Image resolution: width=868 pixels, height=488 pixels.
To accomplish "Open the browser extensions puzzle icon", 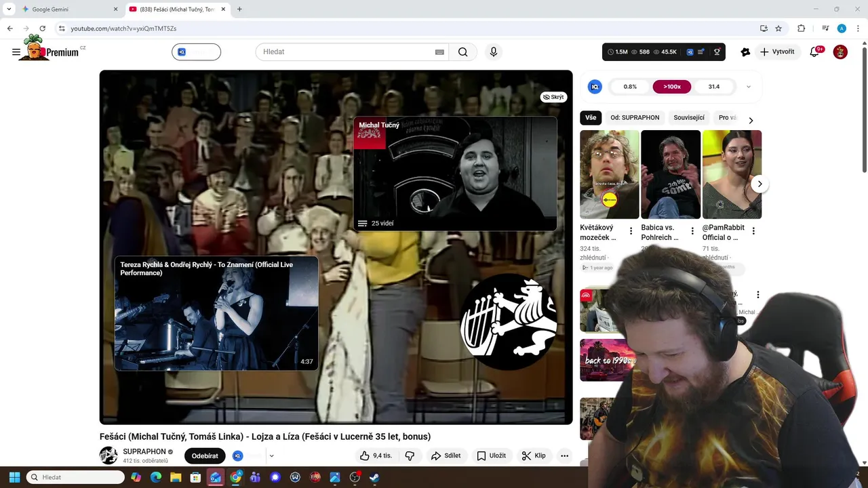I will [x=801, y=28].
